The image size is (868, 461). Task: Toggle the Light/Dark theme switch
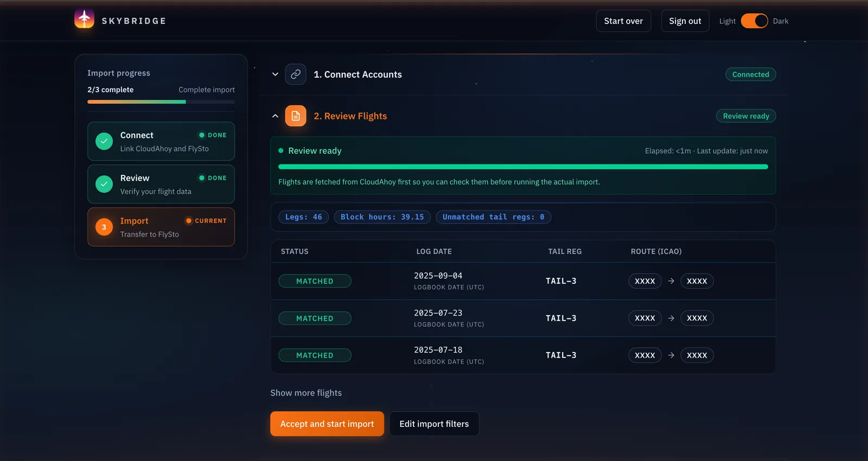(755, 21)
